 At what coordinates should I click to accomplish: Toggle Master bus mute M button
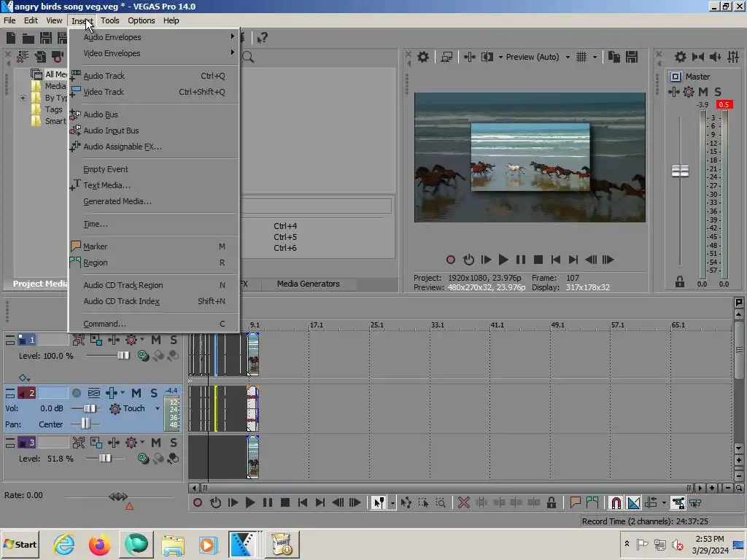point(703,92)
